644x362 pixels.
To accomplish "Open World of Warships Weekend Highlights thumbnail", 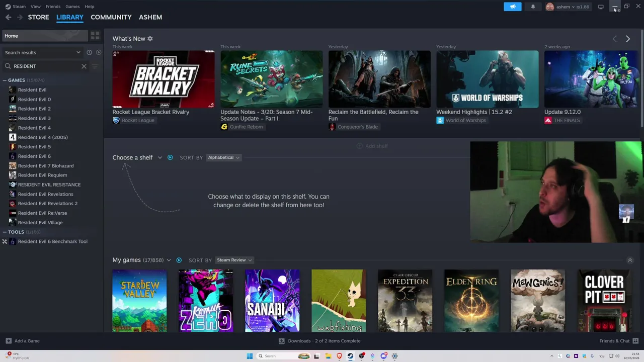I will pos(488,79).
